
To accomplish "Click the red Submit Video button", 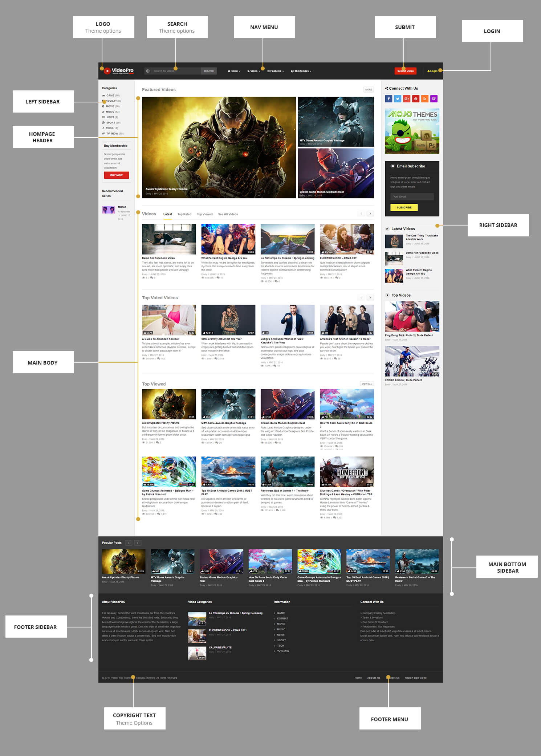I will pyautogui.click(x=405, y=71).
